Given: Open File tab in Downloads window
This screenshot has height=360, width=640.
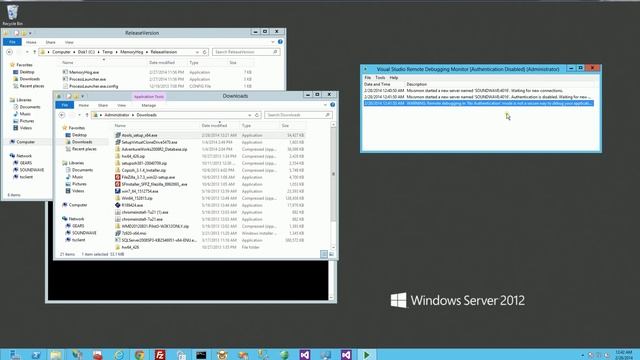Looking at the screenshot, I should click(64, 105).
